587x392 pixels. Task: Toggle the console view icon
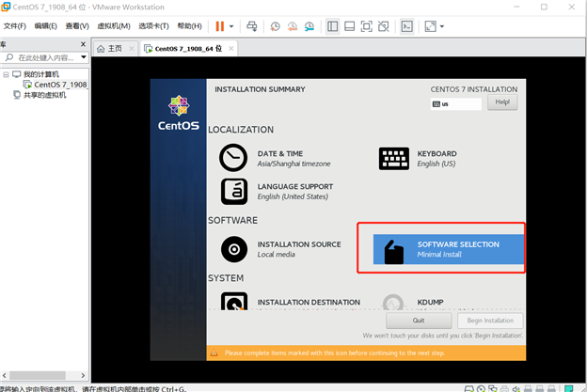(x=407, y=26)
